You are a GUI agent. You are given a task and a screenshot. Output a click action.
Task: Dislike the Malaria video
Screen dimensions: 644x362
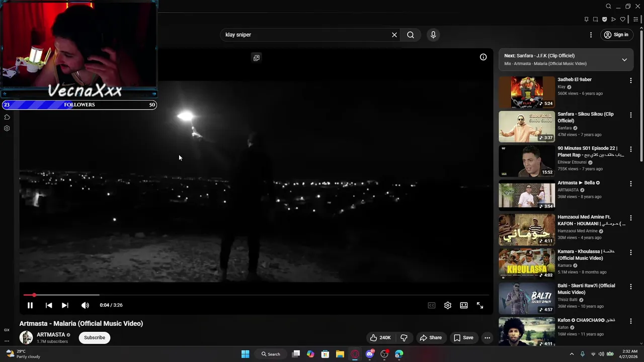(404, 338)
